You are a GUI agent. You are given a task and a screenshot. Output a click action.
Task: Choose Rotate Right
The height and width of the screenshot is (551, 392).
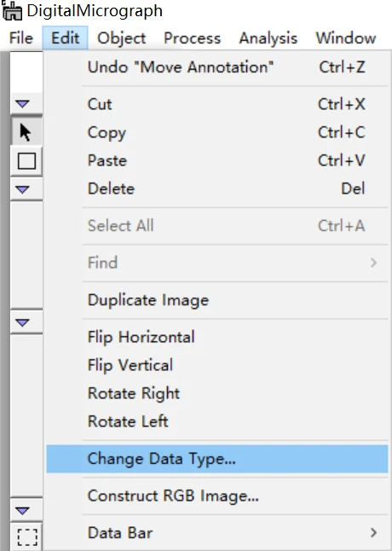217,393
